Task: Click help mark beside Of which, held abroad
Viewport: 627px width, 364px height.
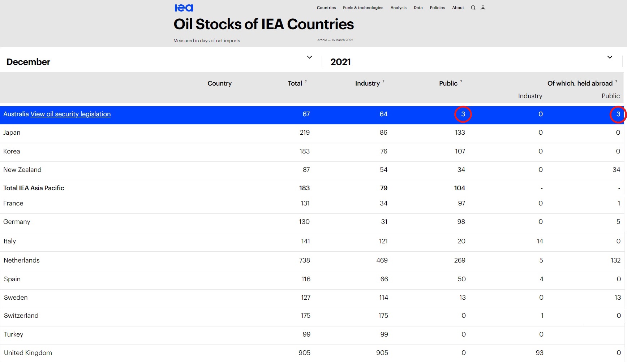Action: click(x=616, y=82)
